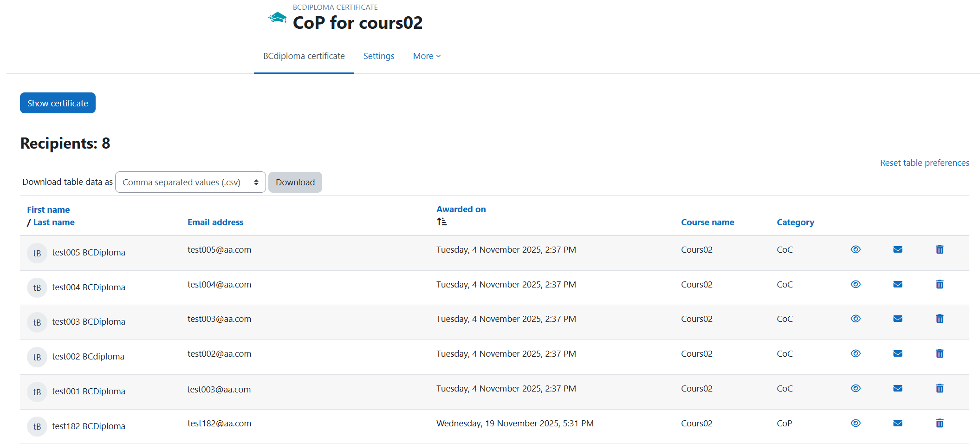This screenshot has height=444, width=980.
Task: Click email test002@aa.com
Action: point(219,353)
